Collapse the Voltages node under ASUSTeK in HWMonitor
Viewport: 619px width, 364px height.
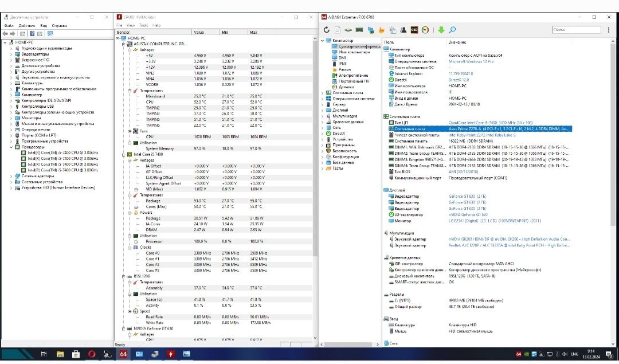pos(130,50)
